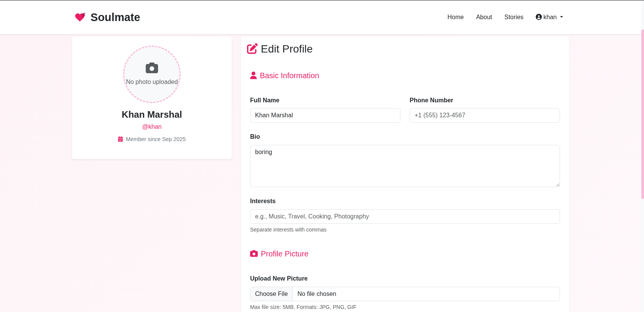
Task: Open the About page link
Action: tap(484, 17)
